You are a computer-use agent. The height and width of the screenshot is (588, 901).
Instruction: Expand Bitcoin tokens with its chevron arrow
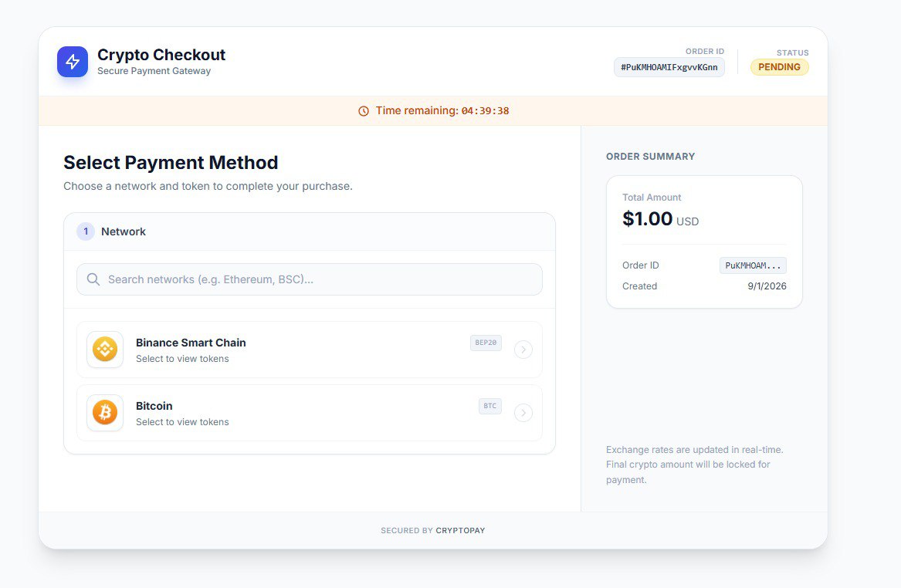click(523, 413)
